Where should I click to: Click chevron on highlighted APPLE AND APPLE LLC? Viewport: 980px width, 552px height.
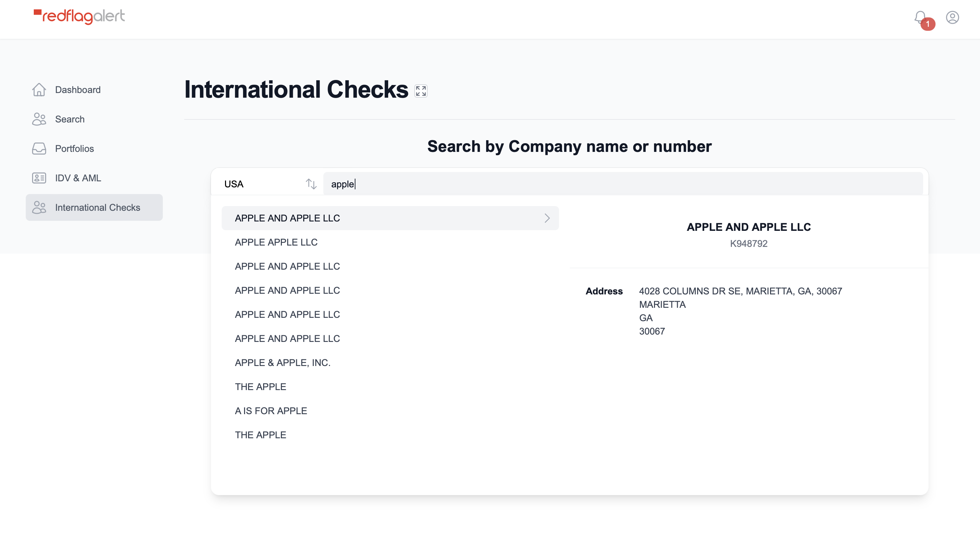point(547,218)
